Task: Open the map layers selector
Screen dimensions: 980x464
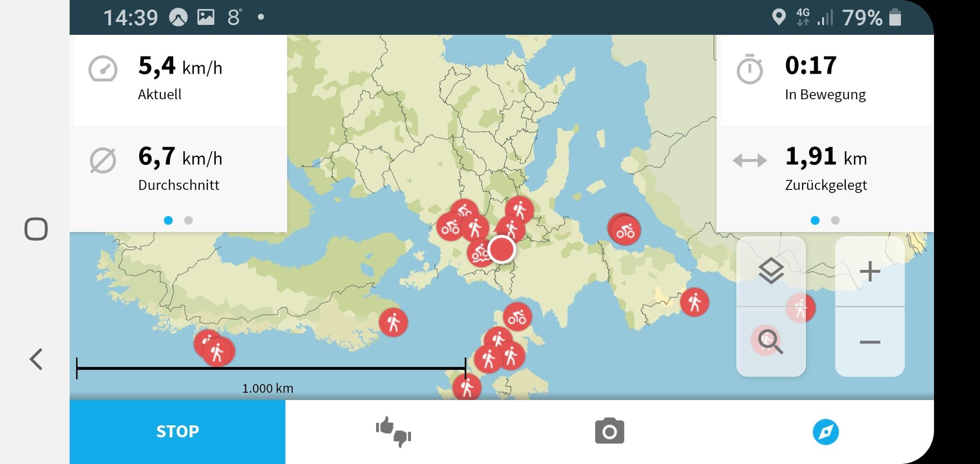Action: coord(771,271)
